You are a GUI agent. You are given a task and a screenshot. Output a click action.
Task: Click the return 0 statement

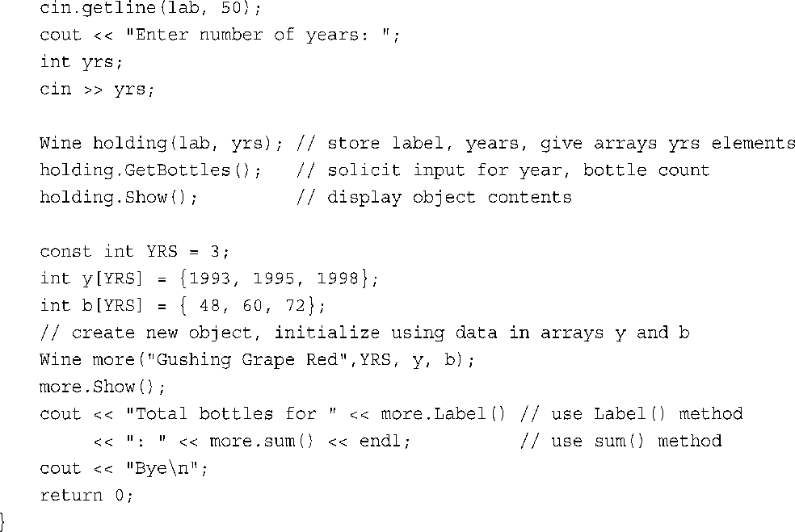click(86, 496)
